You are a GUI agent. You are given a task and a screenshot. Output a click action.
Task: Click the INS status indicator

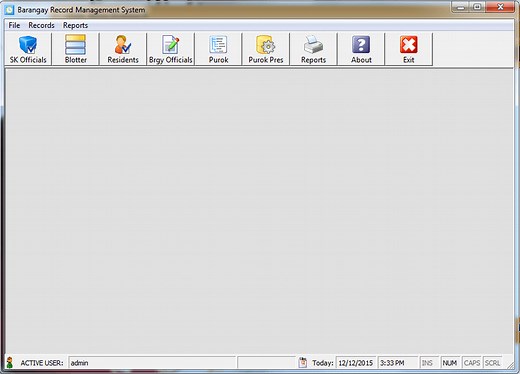(429, 363)
